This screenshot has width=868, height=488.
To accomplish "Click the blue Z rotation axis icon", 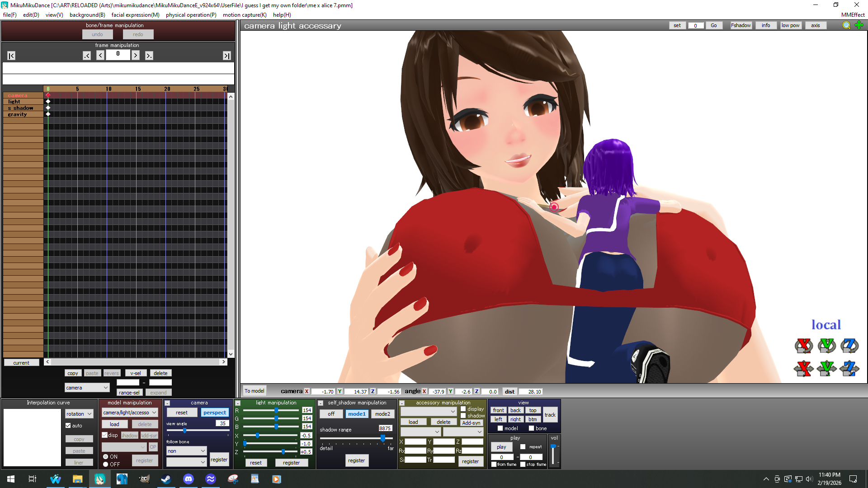I will [849, 346].
